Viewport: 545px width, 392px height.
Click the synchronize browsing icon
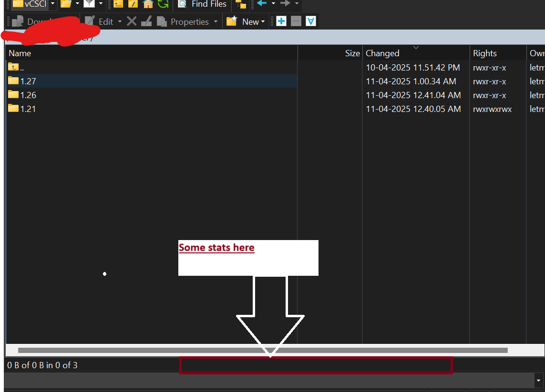point(241,4)
